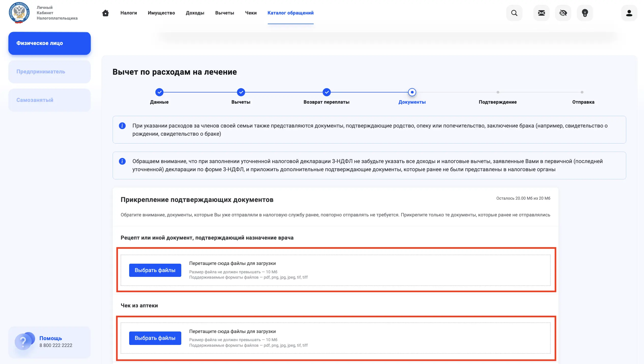Open the Вычеты menu item

pyautogui.click(x=225, y=13)
